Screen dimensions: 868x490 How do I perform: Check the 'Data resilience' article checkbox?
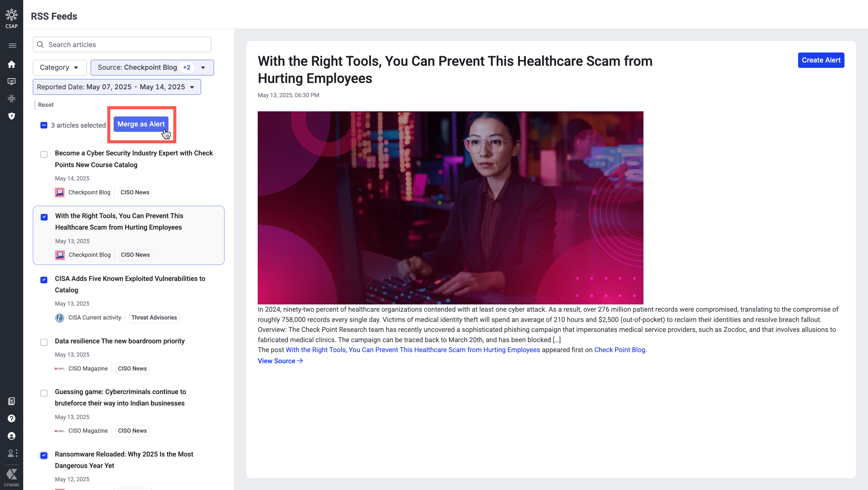44,342
